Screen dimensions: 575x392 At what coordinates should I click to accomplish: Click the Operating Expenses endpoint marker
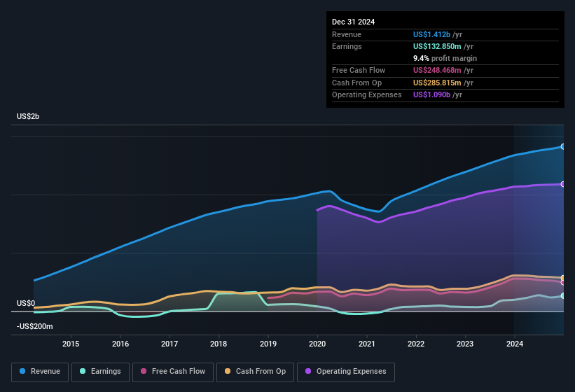563,184
